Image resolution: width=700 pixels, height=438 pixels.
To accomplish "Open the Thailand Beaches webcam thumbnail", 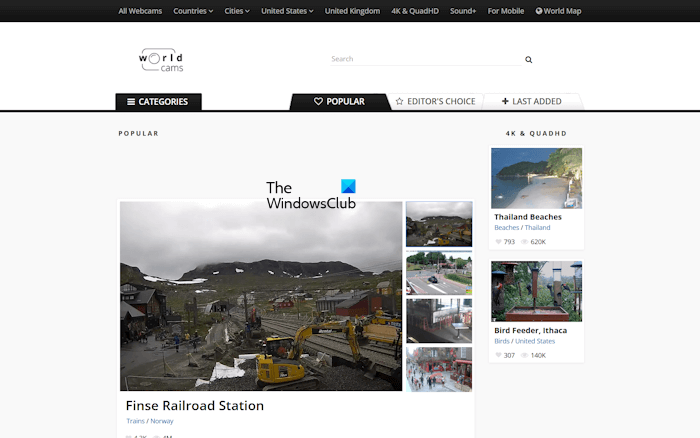I will (x=537, y=178).
